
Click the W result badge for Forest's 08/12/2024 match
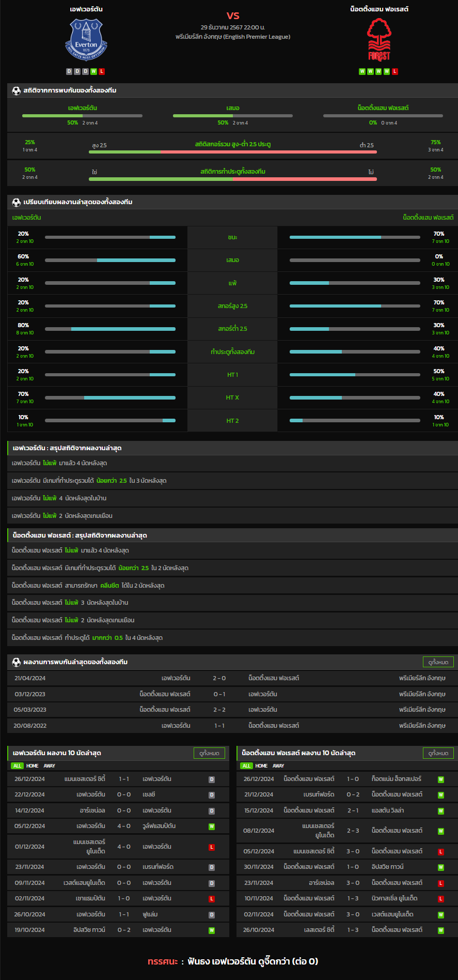point(441,831)
